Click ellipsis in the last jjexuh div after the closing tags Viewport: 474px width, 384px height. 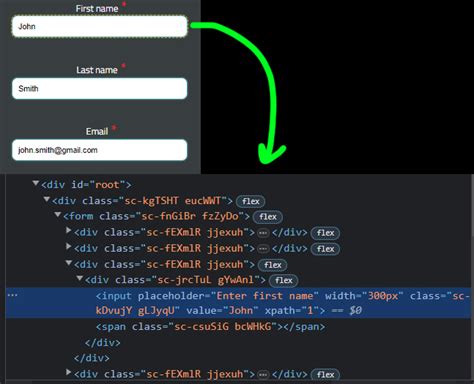263,375
